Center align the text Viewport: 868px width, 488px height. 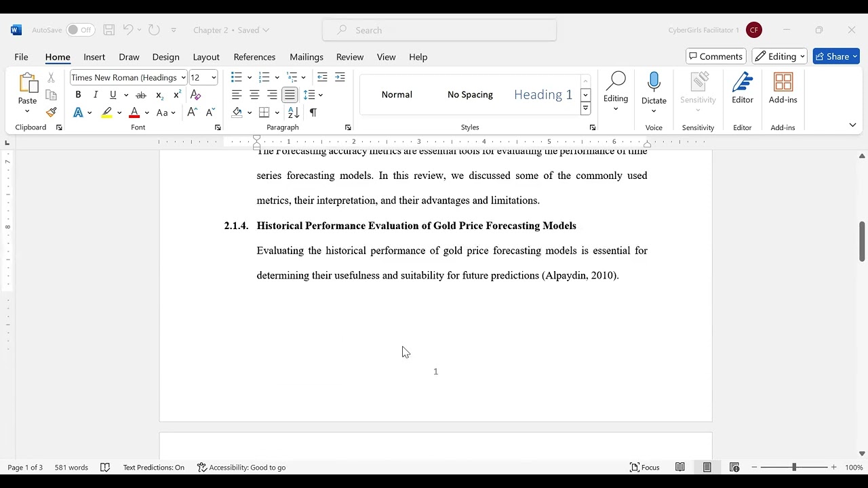point(254,95)
